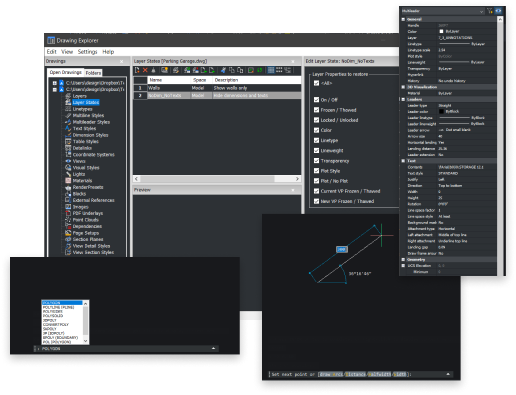Image resolution: width=516 pixels, height=395 pixels.
Task: Click the paste icon in Layer States toolbar
Action: click(x=240, y=70)
